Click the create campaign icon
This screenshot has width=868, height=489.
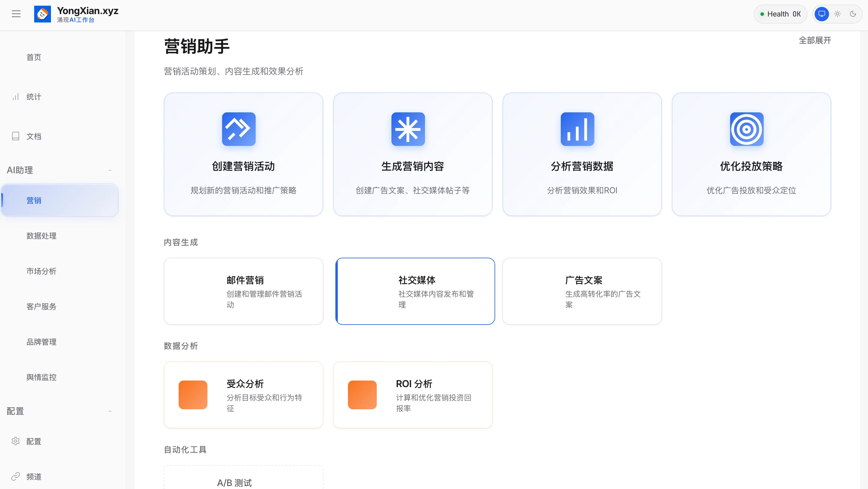click(x=239, y=129)
